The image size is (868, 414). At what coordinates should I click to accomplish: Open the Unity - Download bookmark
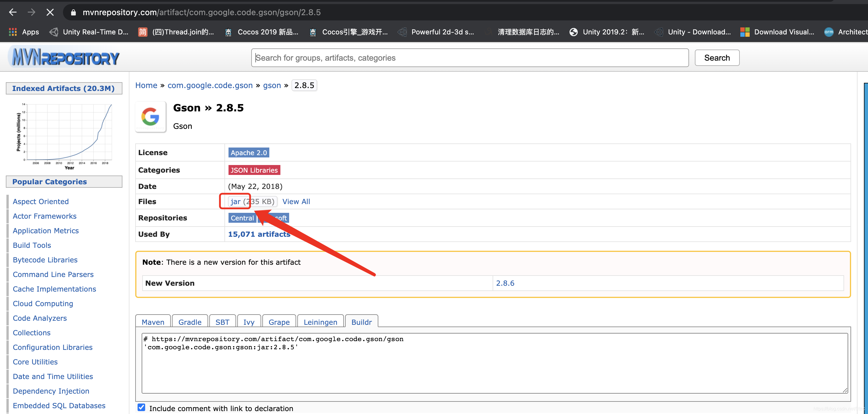click(693, 32)
